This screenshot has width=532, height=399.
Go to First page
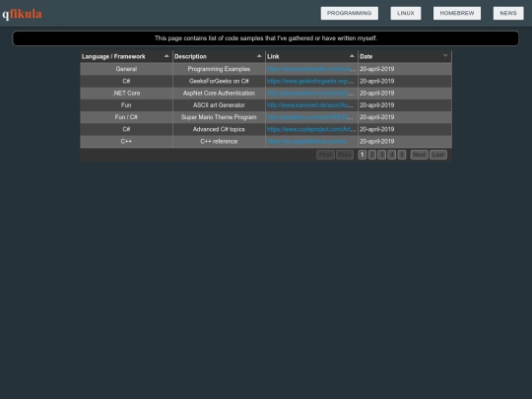[x=325, y=155]
